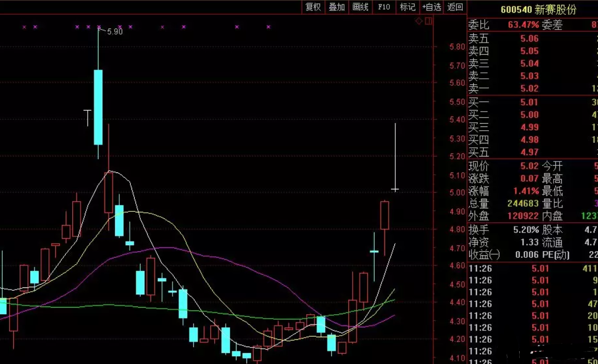Click the 收益(一) value 0.006
This screenshot has width=598, height=364.
[527, 255]
